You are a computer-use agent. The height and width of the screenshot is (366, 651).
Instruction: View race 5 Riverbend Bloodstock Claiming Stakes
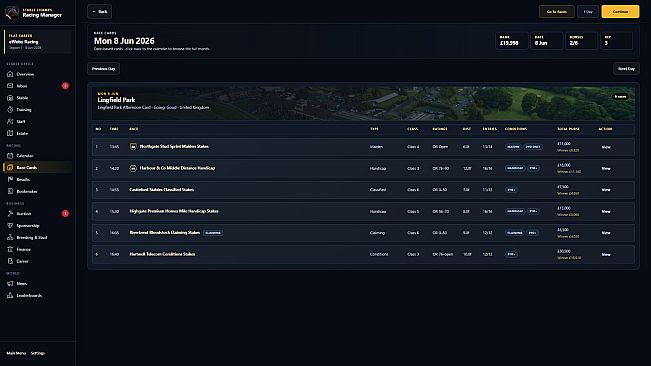tap(606, 233)
